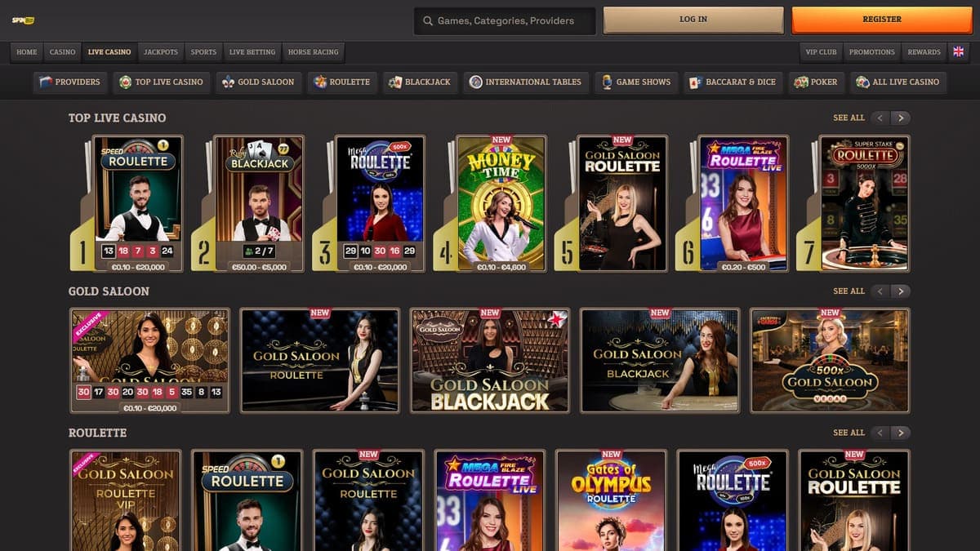980x551 pixels.
Task: Open the VIP Club tab
Action: (x=822, y=52)
